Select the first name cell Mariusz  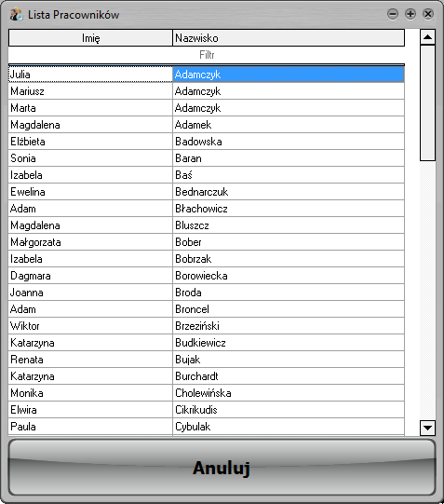click(90, 91)
